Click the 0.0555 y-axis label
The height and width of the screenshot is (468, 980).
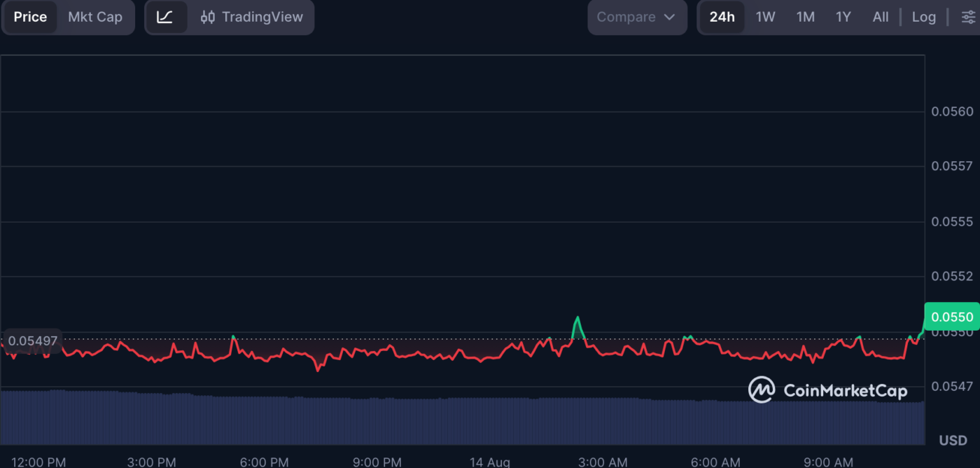click(x=952, y=221)
